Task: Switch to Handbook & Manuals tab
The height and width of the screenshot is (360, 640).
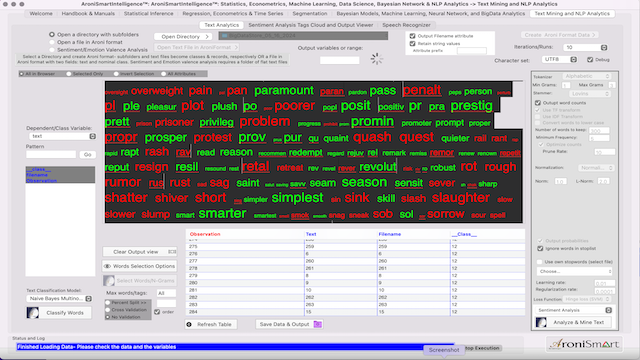Action: coord(88,13)
